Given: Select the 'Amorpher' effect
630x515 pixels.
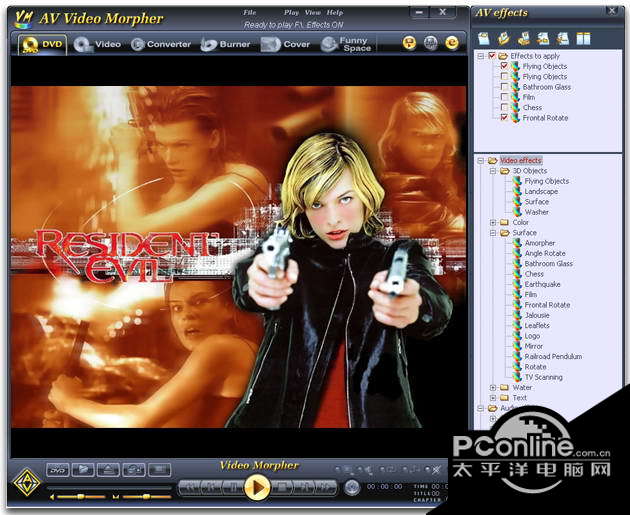Looking at the screenshot, I should [540, 243].
